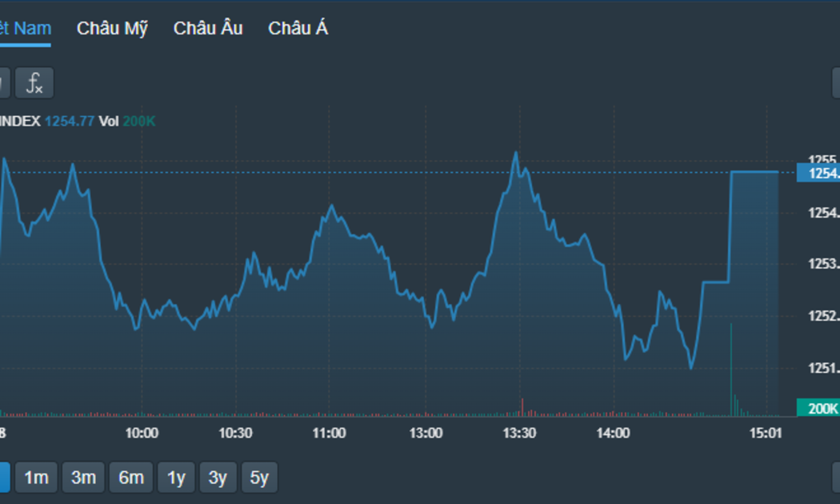Switch to the Châu Mỹ tab

tap(112, 28)
